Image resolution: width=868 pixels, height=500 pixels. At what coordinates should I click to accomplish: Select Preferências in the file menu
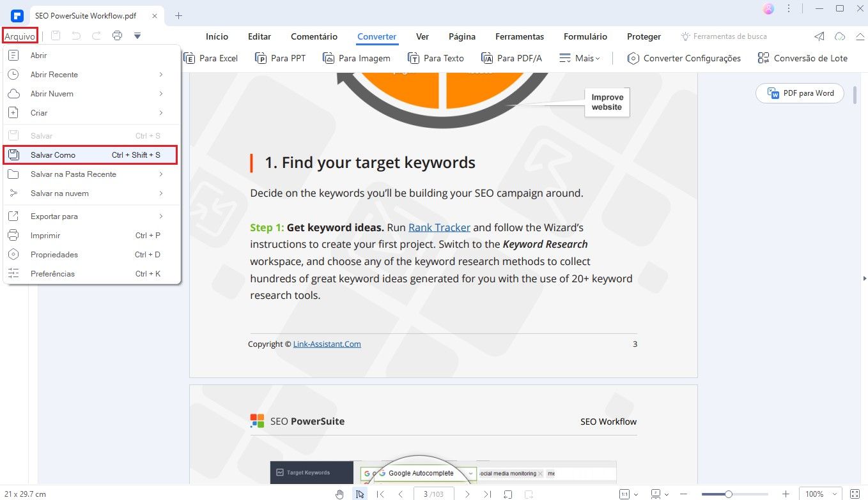click(89, 274)
